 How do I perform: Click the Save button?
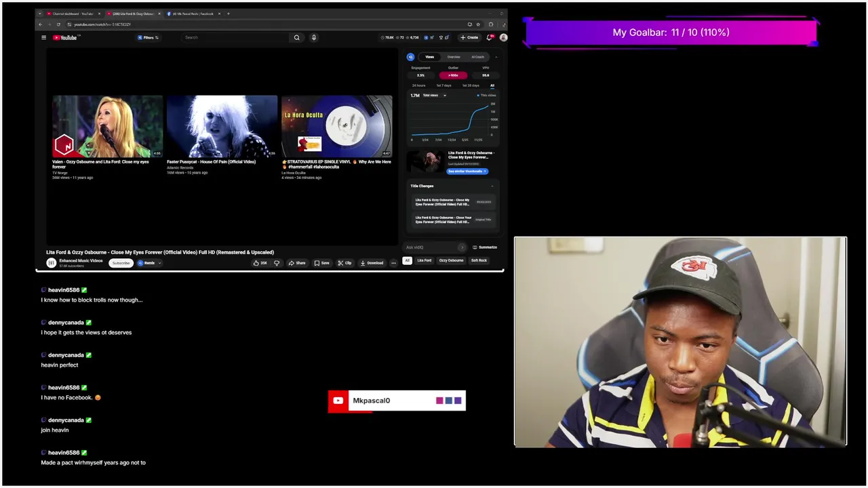[321, 263]
